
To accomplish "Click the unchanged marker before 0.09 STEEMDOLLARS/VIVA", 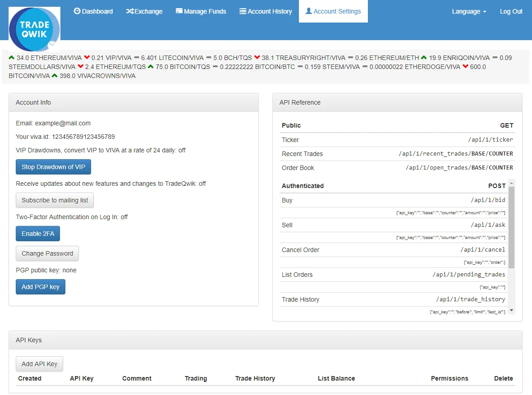I will click(x=495, y=57).
